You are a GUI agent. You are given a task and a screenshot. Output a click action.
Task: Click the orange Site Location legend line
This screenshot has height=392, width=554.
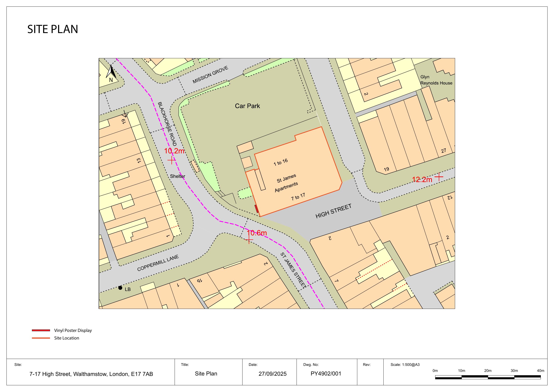pyautogui.click(x=41, y=338)
